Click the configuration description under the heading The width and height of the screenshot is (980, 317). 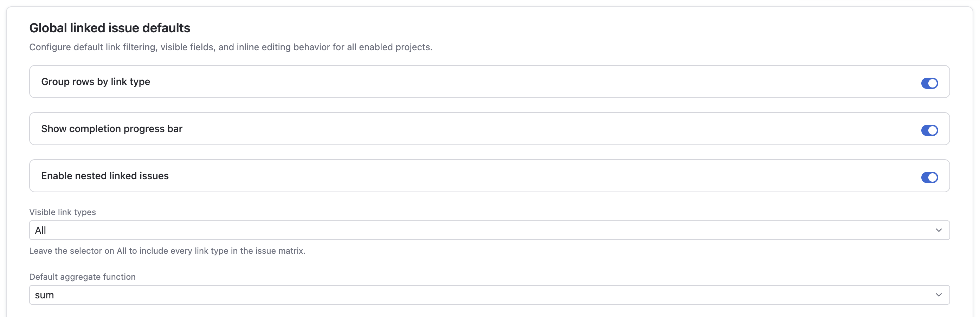pos(231,47)
